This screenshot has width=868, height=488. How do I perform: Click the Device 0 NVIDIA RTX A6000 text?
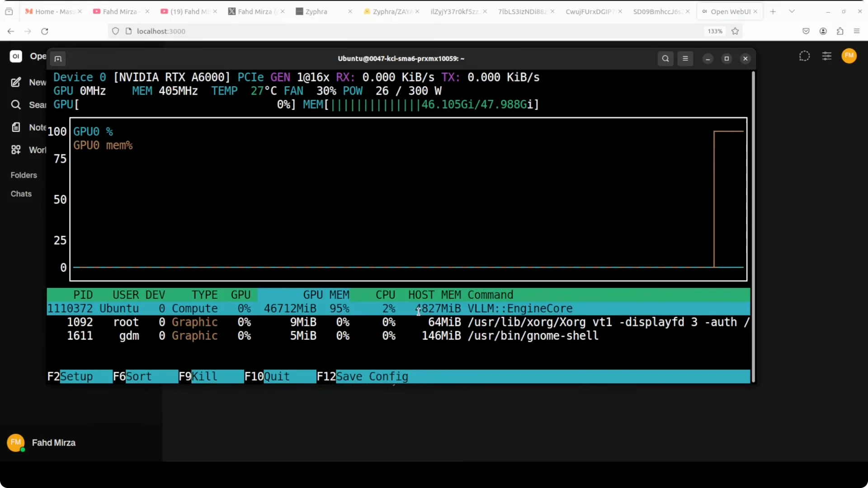click(142, 77)
